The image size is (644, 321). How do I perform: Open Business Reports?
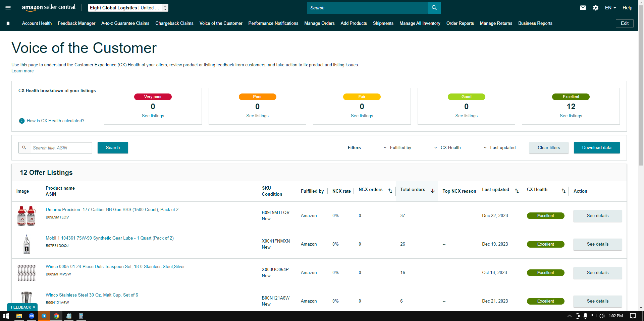pos(535,23)
